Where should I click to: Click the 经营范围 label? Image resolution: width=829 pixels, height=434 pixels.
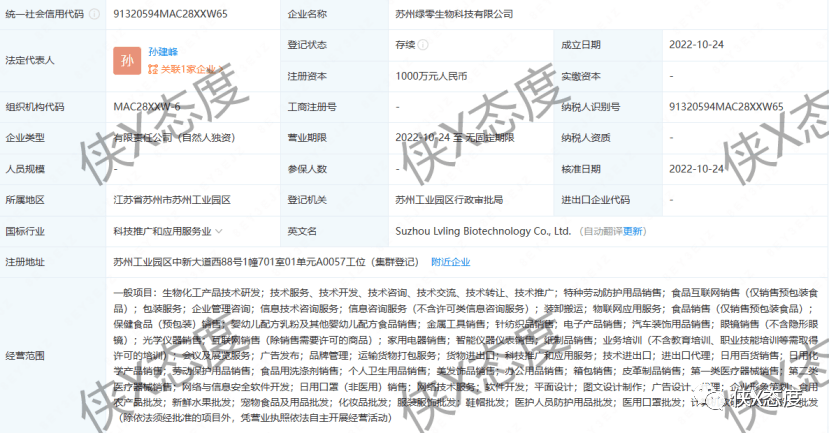[x=25, y=356]
